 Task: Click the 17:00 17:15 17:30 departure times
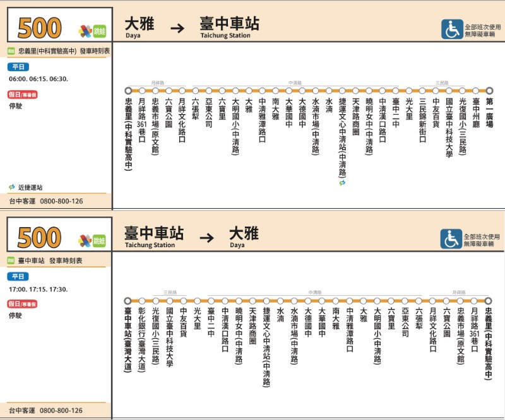coord(39,289)
